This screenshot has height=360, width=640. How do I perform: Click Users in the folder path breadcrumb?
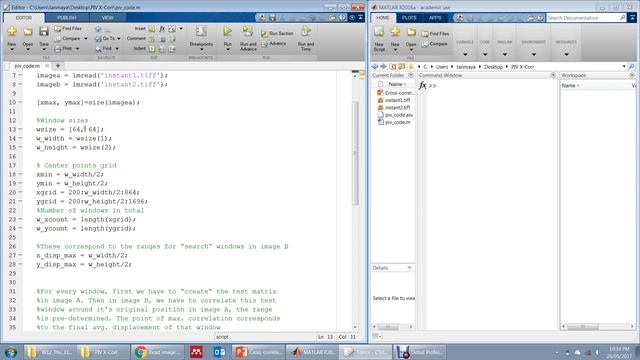coord(442,67)
